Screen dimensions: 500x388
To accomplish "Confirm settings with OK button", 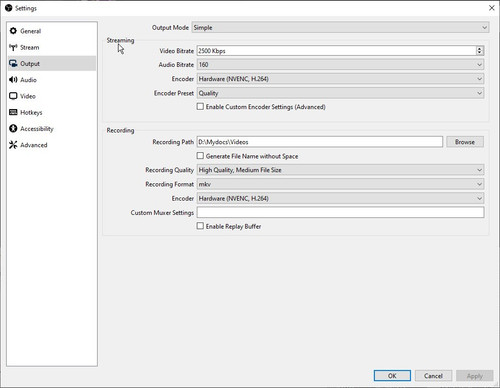I will click(x=392, y=376).
